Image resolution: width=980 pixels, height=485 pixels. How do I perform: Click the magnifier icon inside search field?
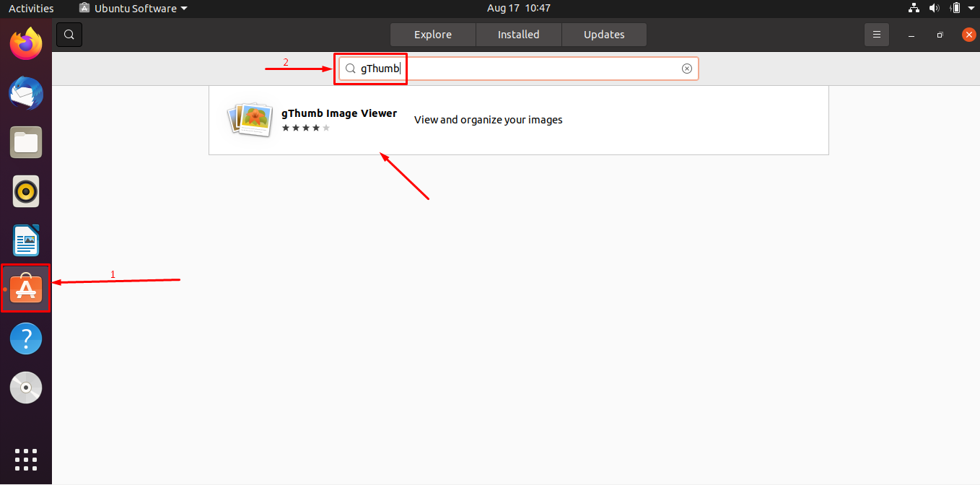[351, 69]
